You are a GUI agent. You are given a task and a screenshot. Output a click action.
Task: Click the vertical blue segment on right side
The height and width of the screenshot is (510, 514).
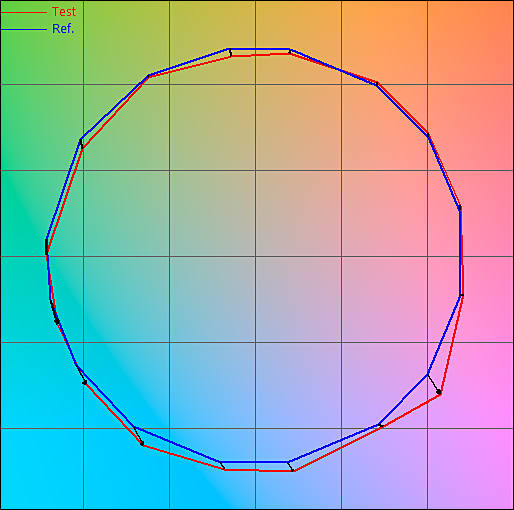pos(460,251)
